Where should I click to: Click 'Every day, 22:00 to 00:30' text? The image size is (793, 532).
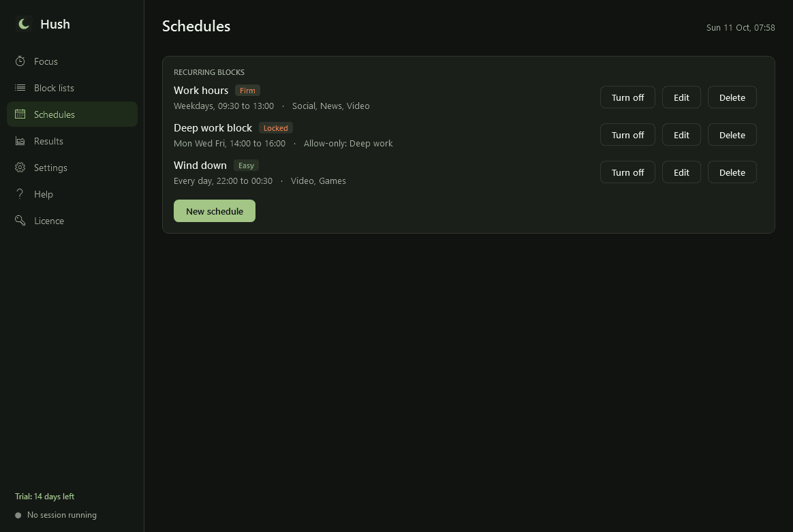pos(223,181)
